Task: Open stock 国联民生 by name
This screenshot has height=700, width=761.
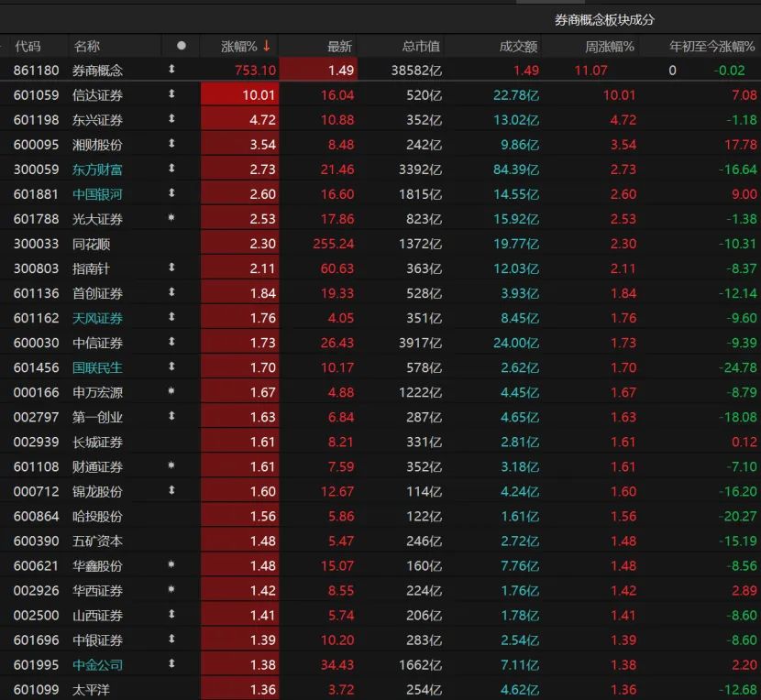Action: click(x=97, y=367)
